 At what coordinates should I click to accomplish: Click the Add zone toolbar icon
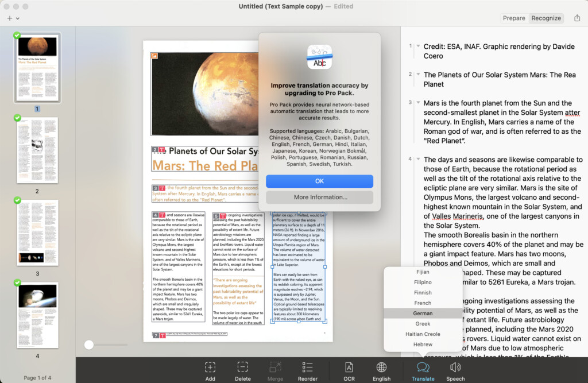point(210,367)
